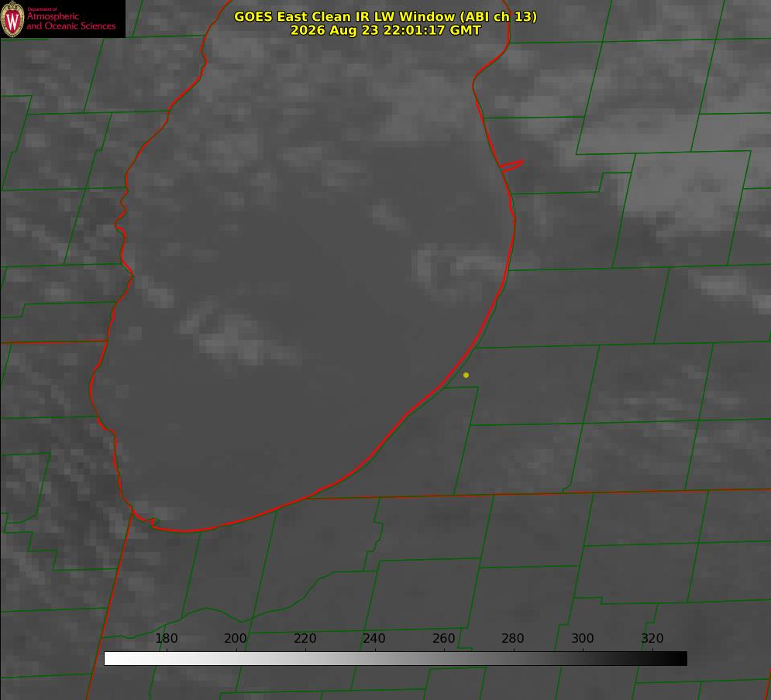Click the University of Wisconsin crest logo
771x700 pixels.
coord(12,19)
